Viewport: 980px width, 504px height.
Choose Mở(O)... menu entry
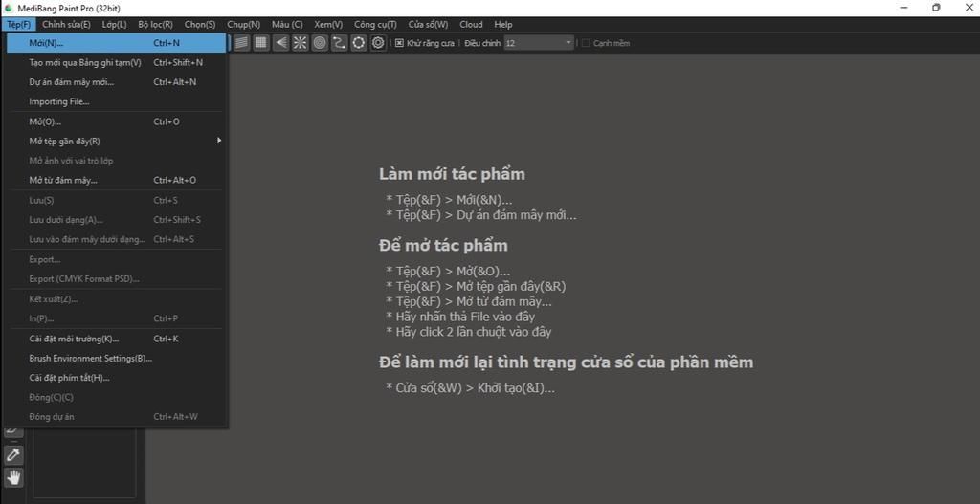tap(116, 121)
